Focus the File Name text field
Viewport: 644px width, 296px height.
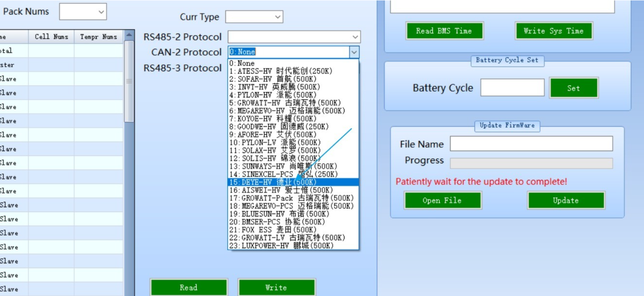click(x=531, y=144)
